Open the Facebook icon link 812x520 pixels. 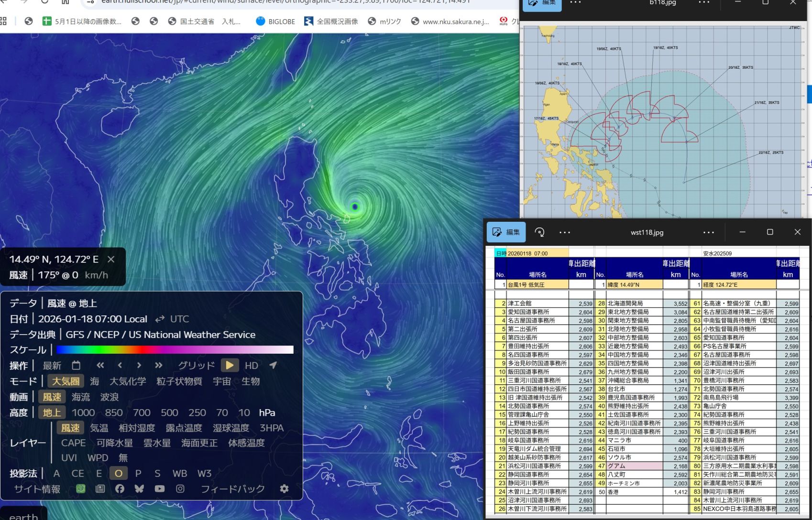point(120,488)
